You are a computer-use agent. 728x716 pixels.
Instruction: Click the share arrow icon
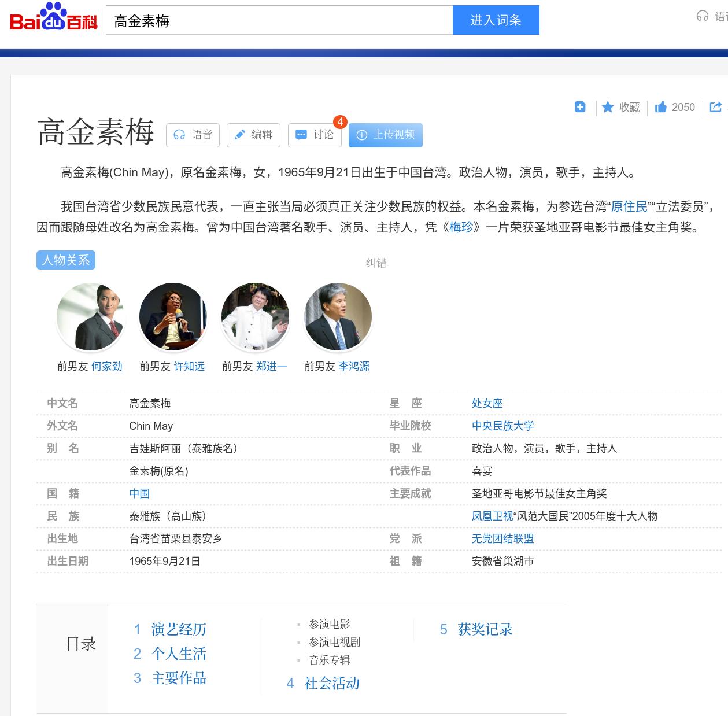pos(715,107)
